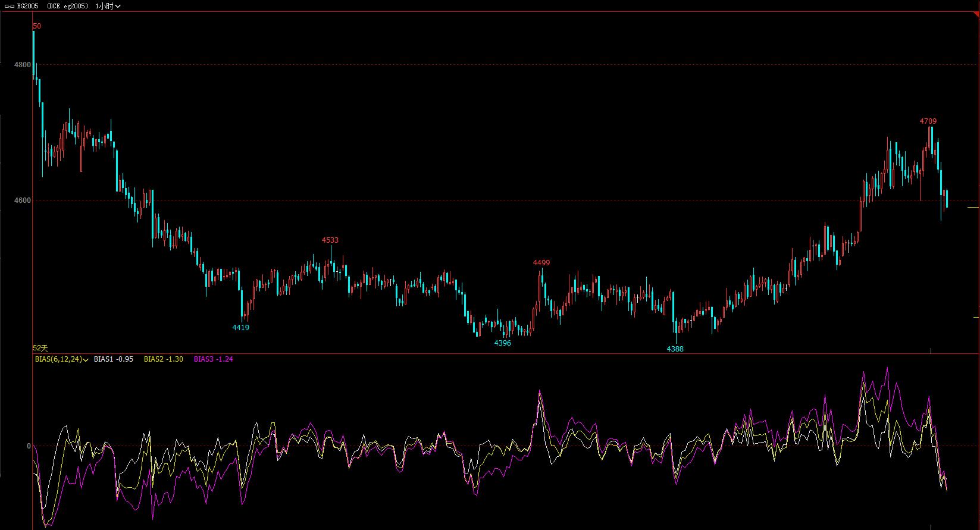Click the 4396 trough price label
Image resolution: width=980 pixels, height=530 pixels.
[503, 343]
